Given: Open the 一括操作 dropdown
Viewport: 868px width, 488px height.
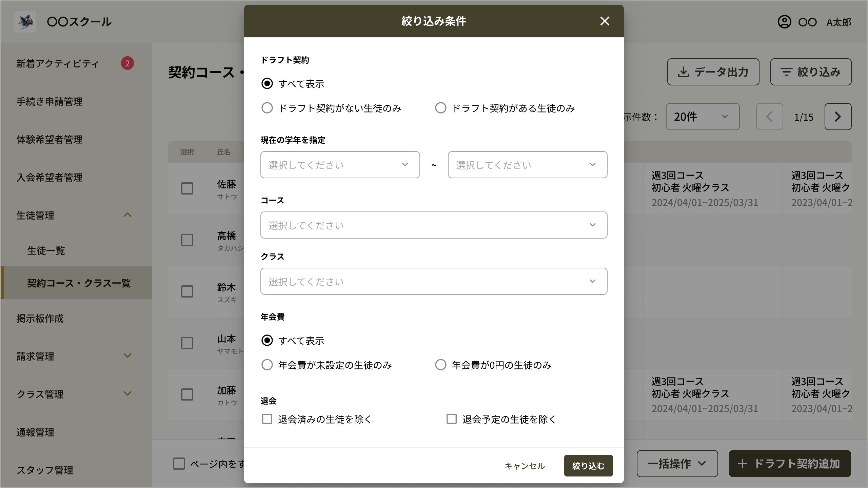Looking at the screenshot, I should tap(677, 464).
